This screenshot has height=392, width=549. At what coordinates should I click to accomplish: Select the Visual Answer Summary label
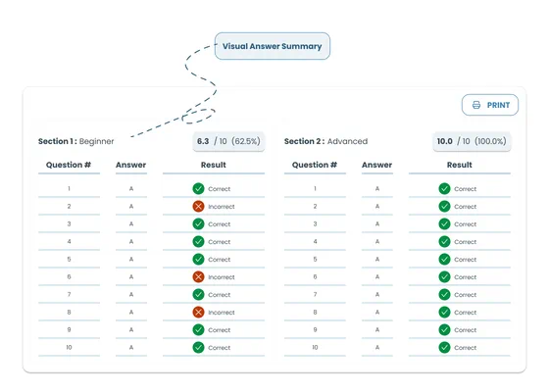click(273, 46)
